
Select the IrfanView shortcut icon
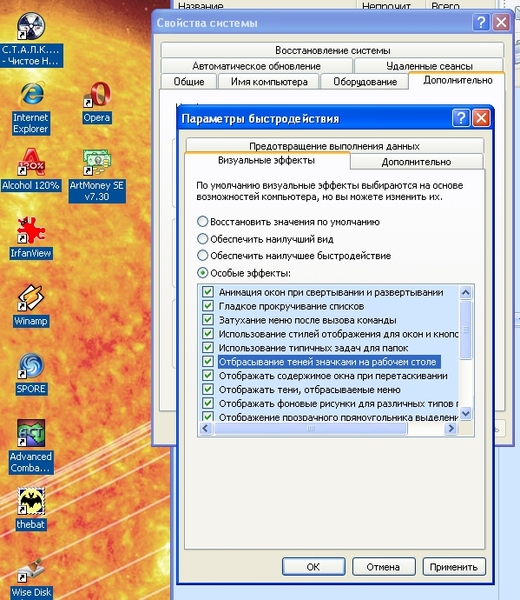point(31,230)
